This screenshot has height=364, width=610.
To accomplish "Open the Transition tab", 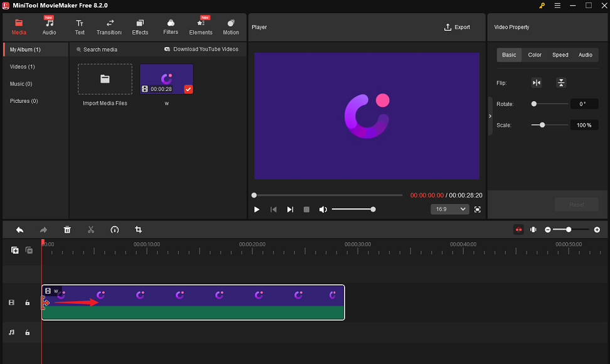I will point(109,27).
